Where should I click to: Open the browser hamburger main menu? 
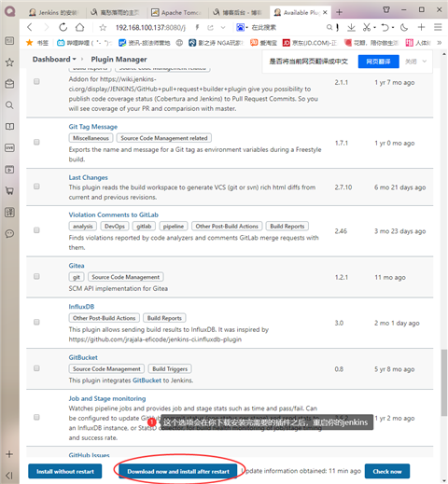(438, 27)
